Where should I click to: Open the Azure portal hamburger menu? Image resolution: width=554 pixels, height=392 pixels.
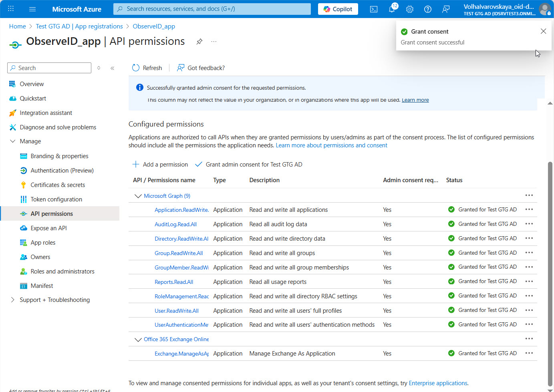32,9
